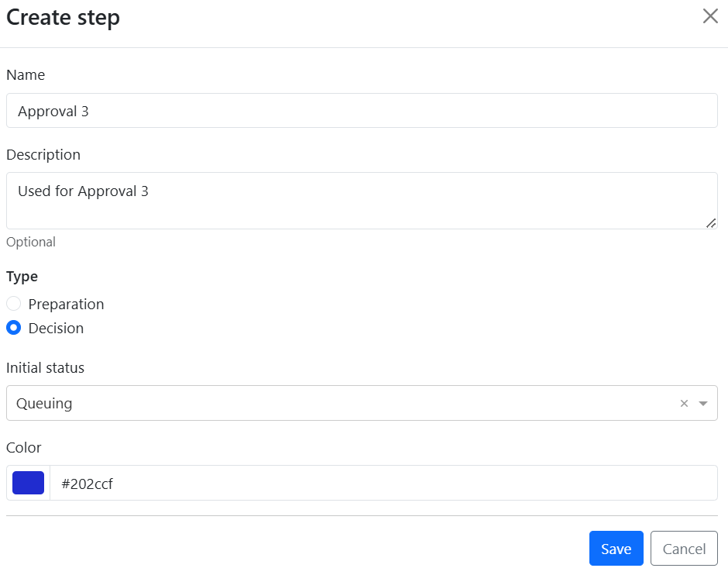The width and height of the screenshot is (728, 575).
Task: Expand the Initial status combo box showing Queuing
Action: [x=362, y=403]
